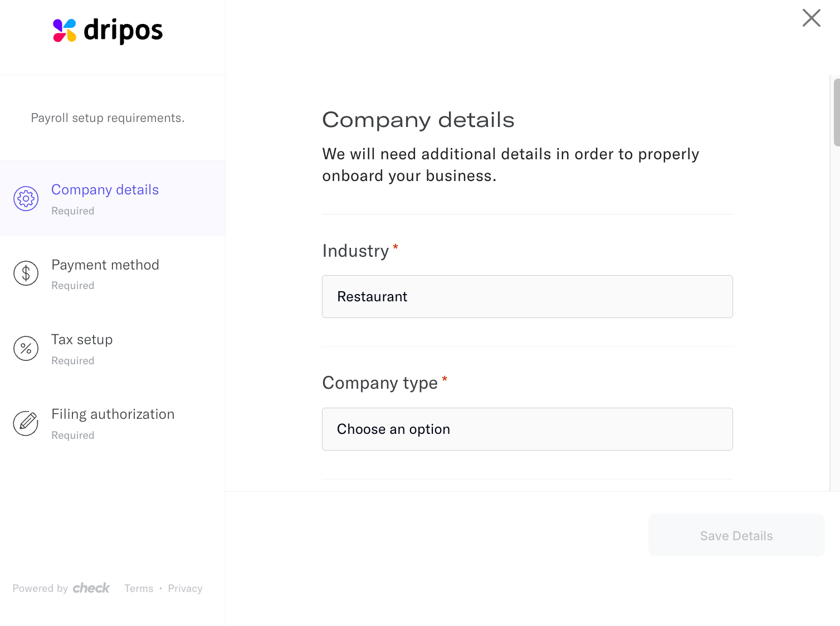This screenshot has height=626, width=840.
Task: Open the Filing authorization step
Action: click(113, 414)
